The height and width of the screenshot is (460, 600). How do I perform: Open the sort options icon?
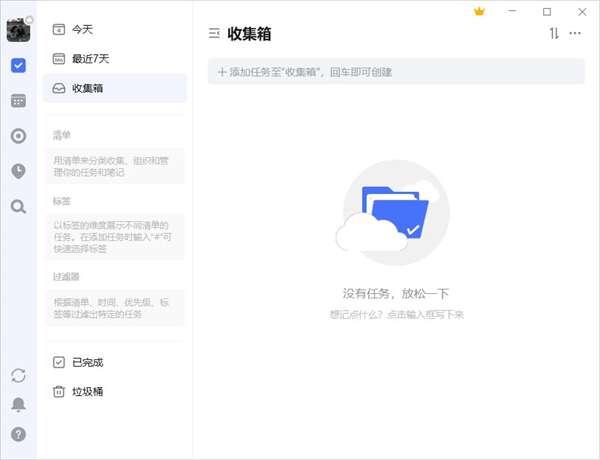coord(554,34)
